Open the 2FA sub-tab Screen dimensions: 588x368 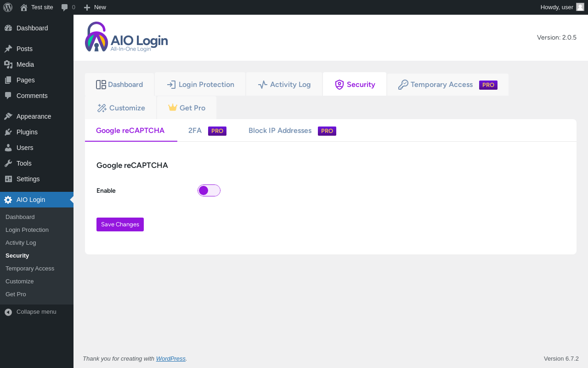pyautogui.click(x=195, y=131)
